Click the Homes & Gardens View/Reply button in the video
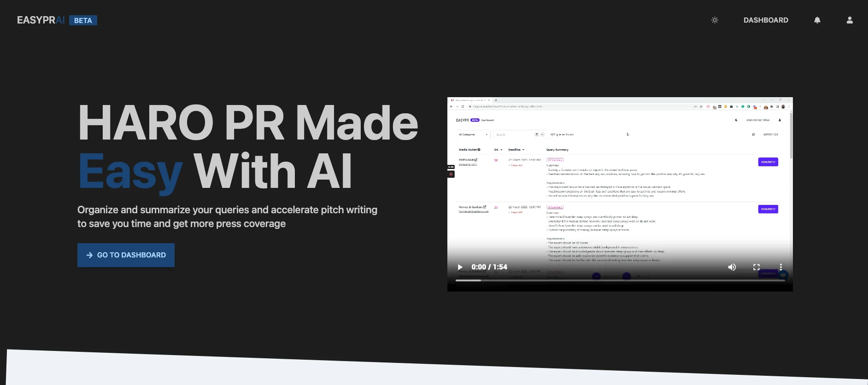868x385 pixels. [768, 209]
